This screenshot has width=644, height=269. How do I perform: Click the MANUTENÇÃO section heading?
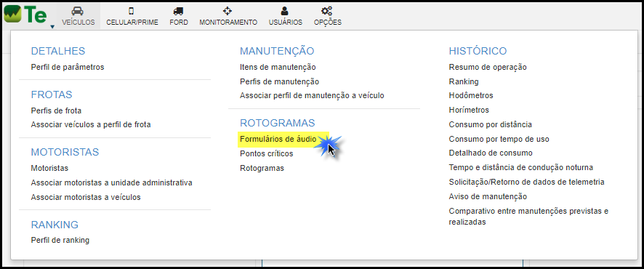(x=277, y=51)
